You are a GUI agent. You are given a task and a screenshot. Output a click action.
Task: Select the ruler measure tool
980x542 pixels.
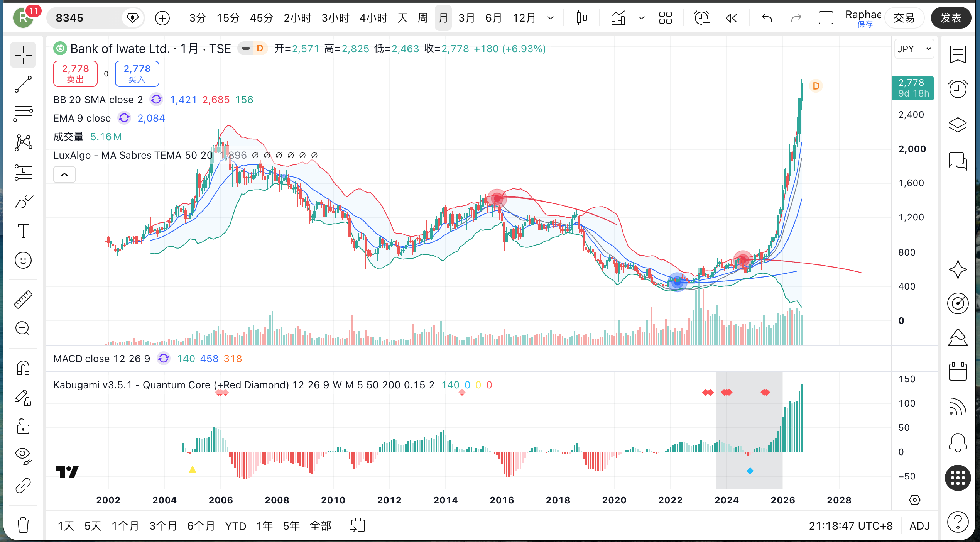[23, 299]
